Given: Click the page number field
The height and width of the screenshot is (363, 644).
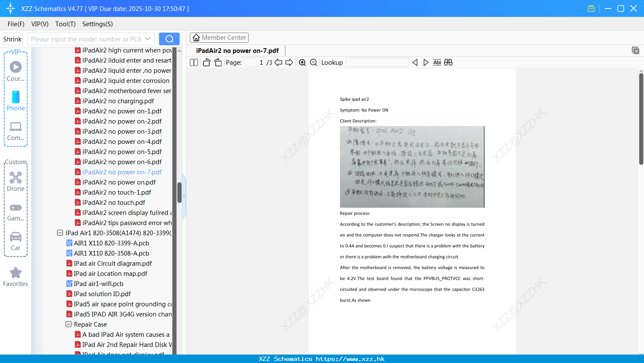Looking at the screenshot, I should [x=255, y=63].
